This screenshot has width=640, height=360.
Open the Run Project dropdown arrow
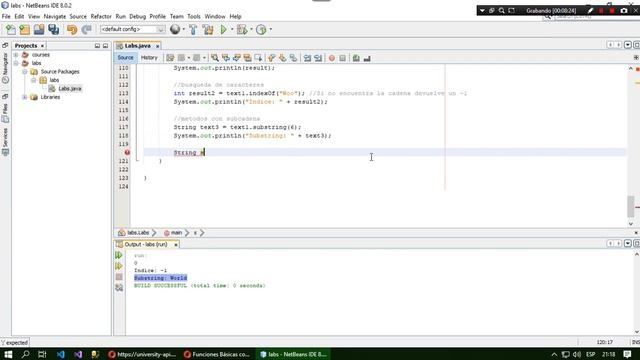232,29
